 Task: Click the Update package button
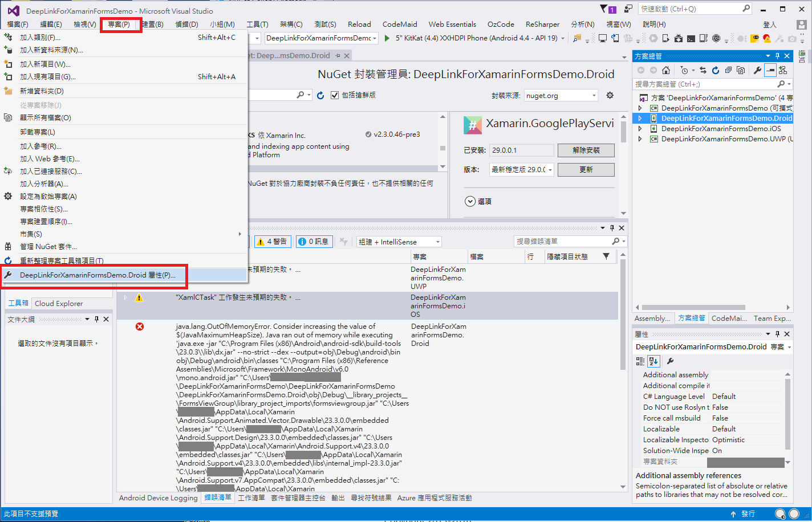tap(586, 170)
